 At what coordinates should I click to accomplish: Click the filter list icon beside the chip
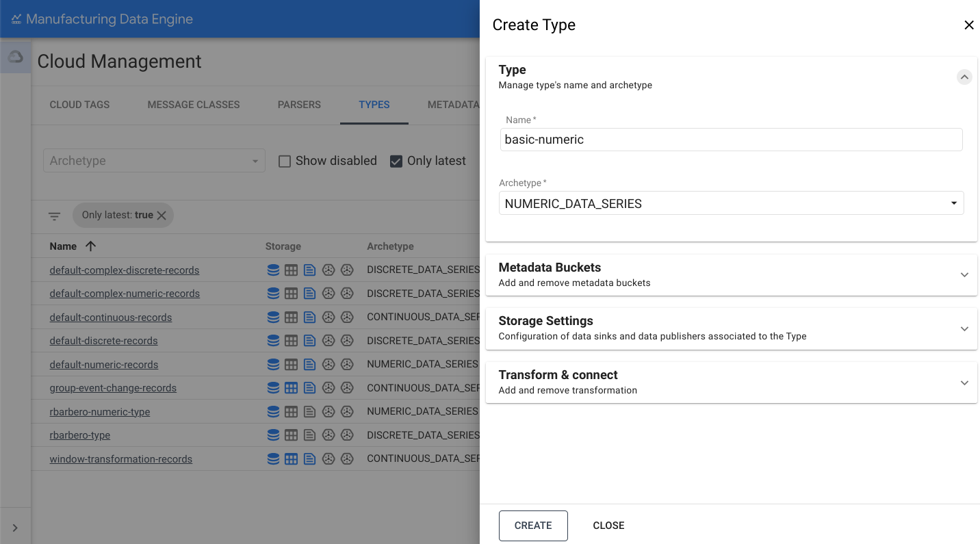tap(55, 216)
